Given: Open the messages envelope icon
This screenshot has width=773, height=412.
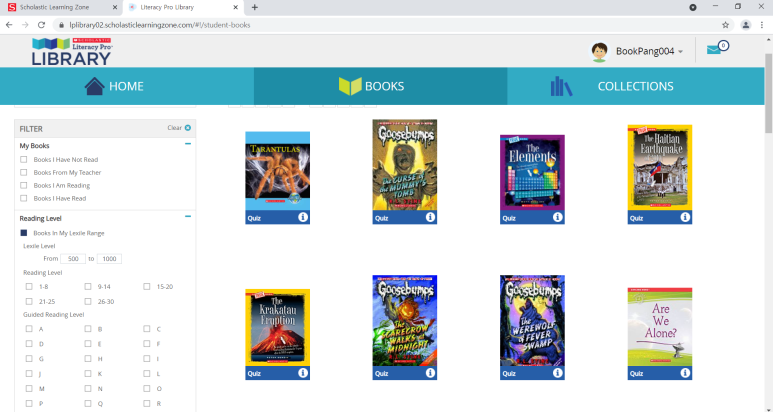Looking at the screenshot, I should pos(714,49).
